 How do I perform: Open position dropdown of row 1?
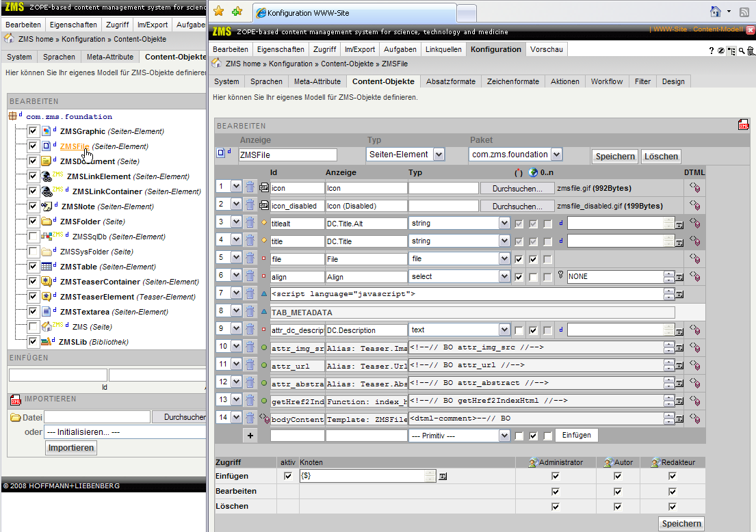tap(236, 187)
